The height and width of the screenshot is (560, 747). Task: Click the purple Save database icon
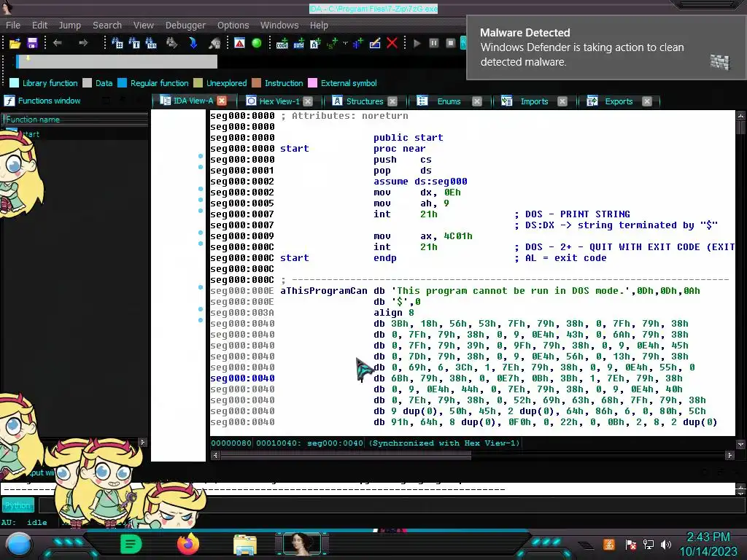32,43
